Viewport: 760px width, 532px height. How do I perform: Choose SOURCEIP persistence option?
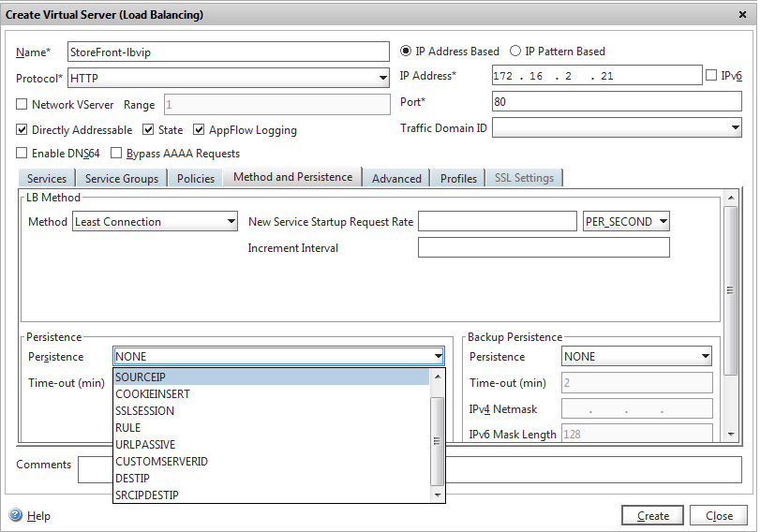(x=272, y=377)
